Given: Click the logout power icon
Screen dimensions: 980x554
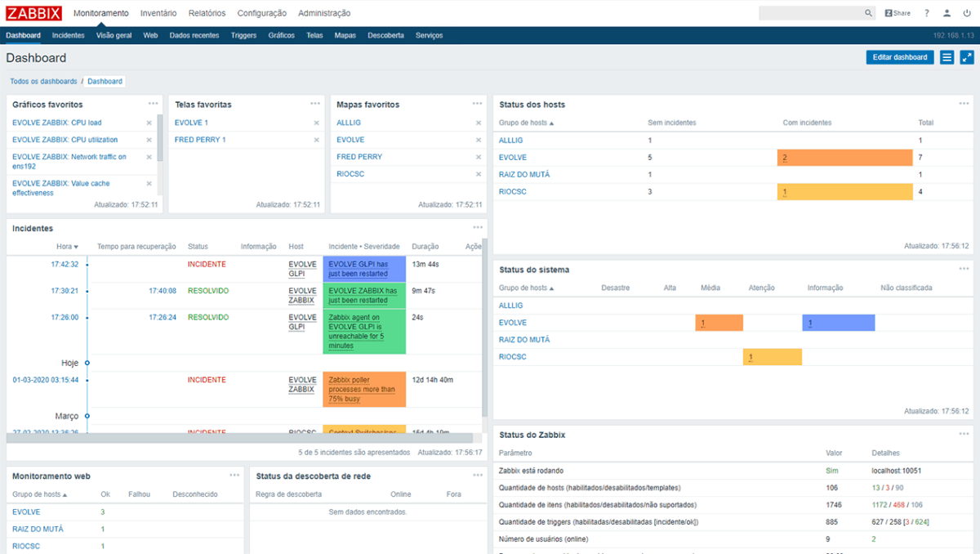Looking at the screenshot, I should pyautogui.click(x=967, y=13).
